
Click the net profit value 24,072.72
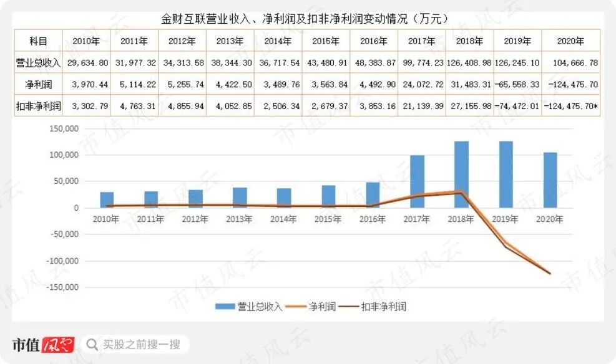tap(423, 84)
